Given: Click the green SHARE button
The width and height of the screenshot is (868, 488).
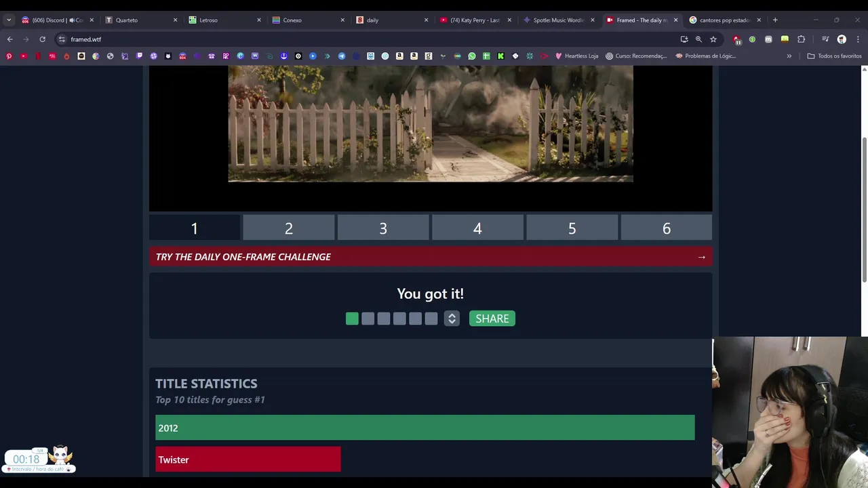Looking at the screenshot, I should (492, 319).
